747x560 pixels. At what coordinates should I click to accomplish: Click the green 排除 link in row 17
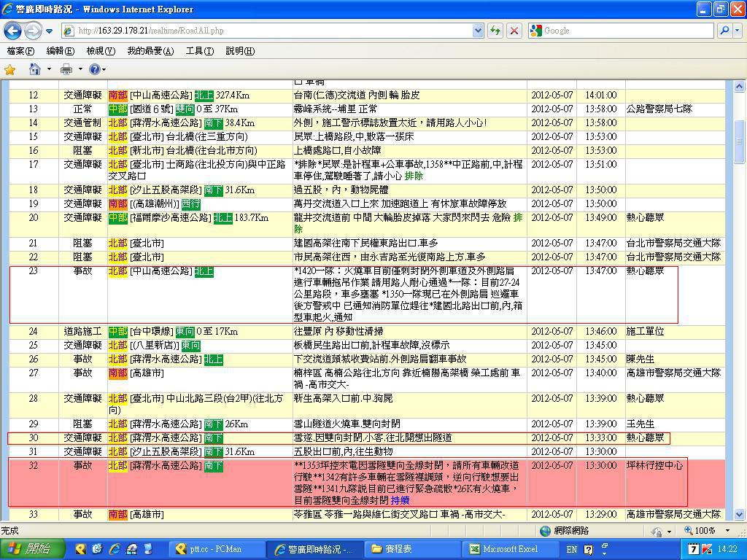pyautogui.click(x=414, y=176)
